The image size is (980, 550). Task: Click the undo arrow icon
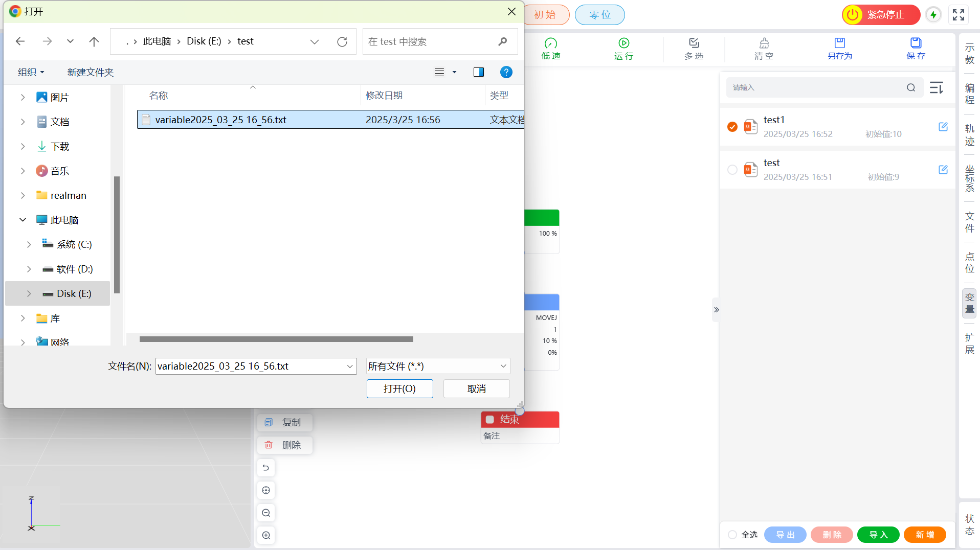click(266, 468)
